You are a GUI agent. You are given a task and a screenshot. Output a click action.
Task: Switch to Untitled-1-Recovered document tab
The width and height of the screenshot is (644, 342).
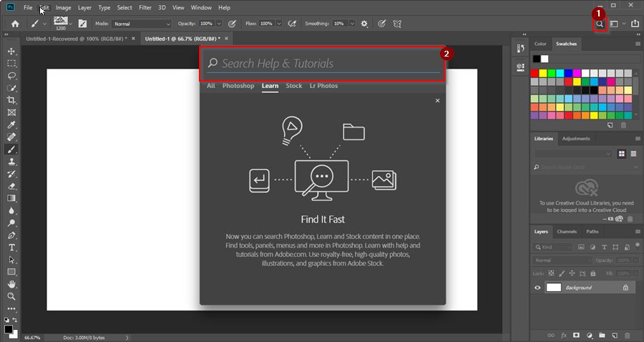[77, 39]
